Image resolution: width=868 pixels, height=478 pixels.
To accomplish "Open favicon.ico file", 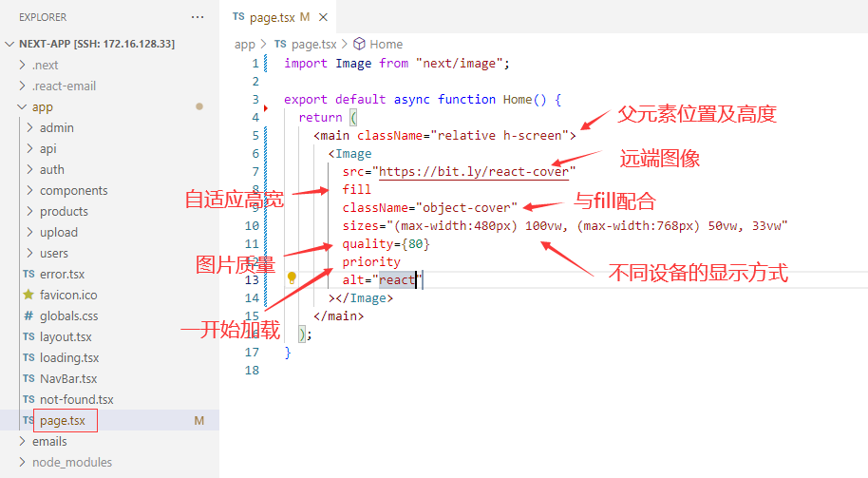I will point(68,295).
